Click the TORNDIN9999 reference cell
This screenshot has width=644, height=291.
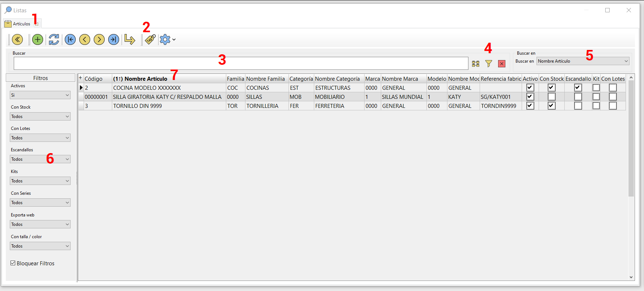click(501, 106)
